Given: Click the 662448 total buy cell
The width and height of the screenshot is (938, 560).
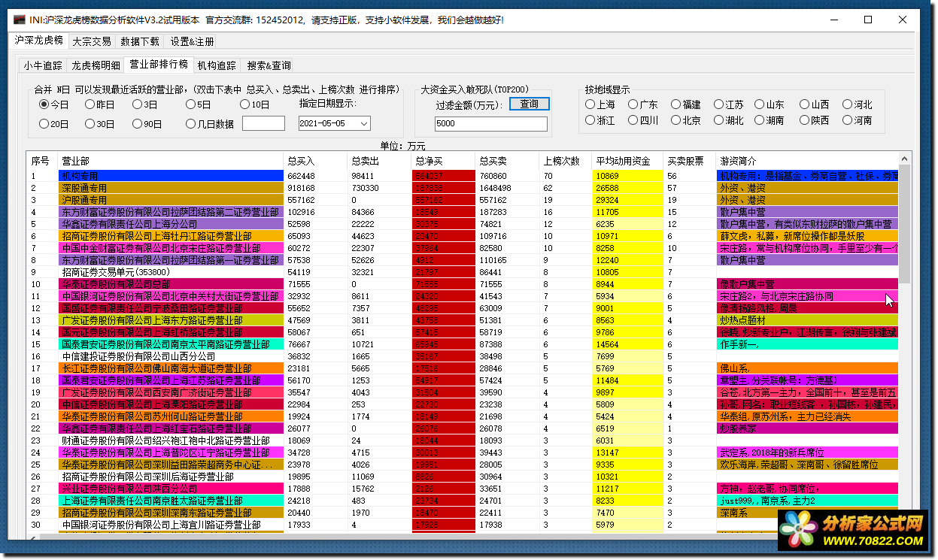Looking at the screenshot, I should click(x=315, y=176).
